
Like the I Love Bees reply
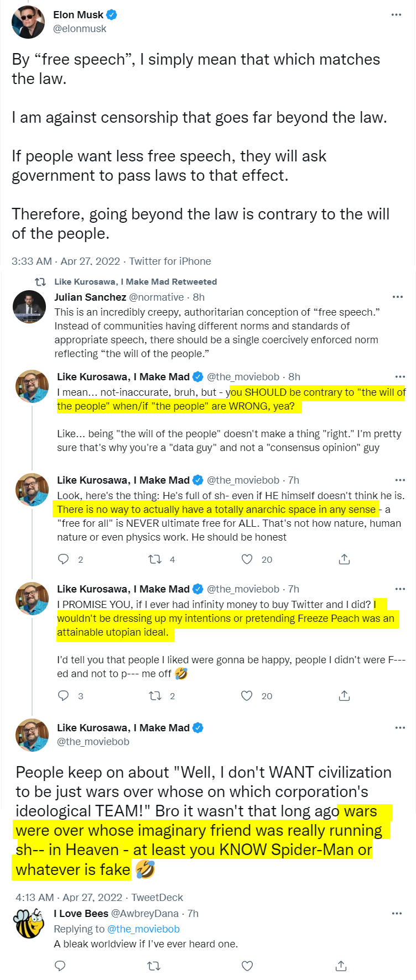[x=247, y=966]
